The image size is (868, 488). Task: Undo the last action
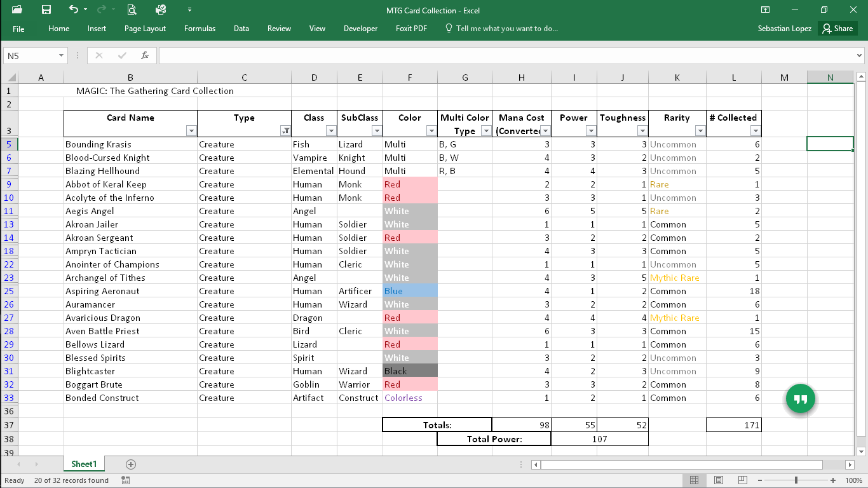(74, 10)
